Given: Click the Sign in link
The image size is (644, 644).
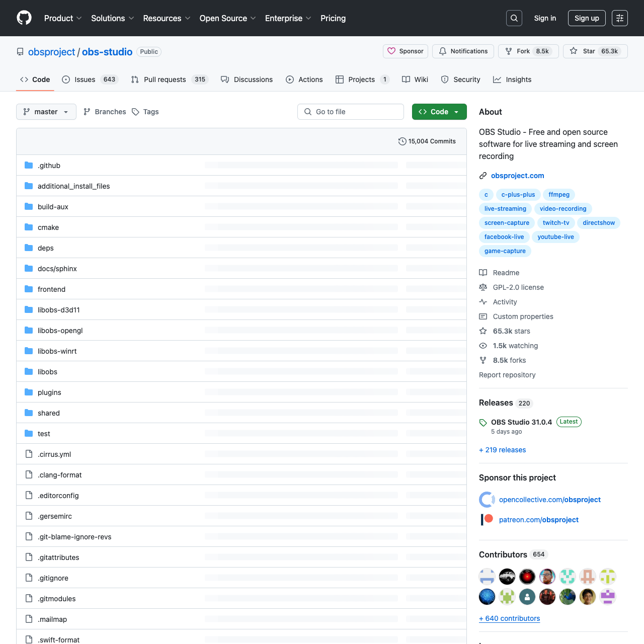Looking at the screenshot, I should pyautogui.click(x=545, y=18).
